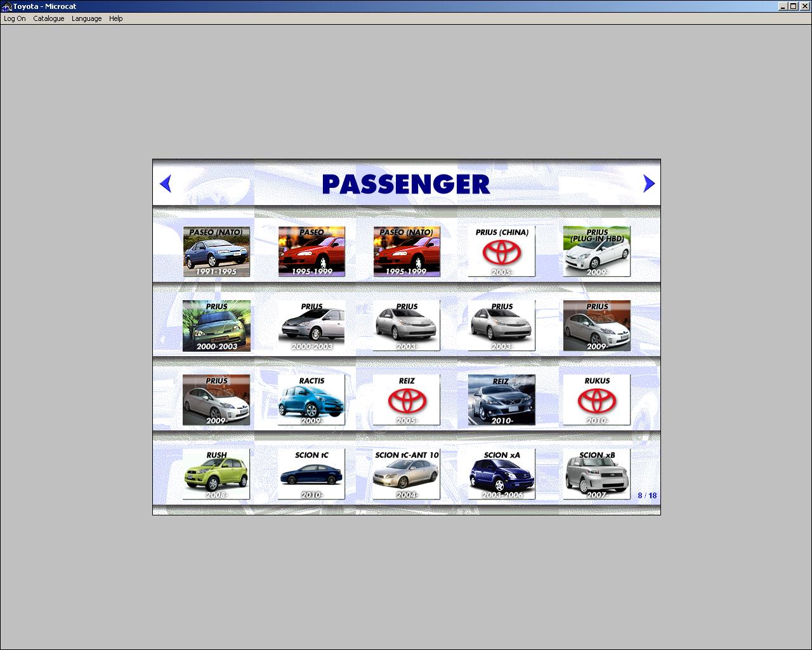812x650 pixels.
Task: Choose SCION xA 2003-2006 tile
Action: pyautogui.click(x=502, y=474)
